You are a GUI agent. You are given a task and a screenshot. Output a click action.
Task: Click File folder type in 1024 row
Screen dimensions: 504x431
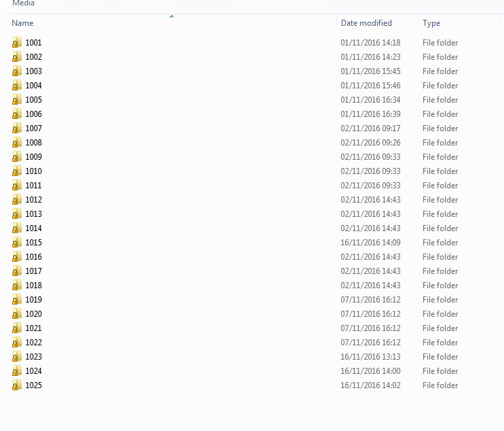coord(440,371)
